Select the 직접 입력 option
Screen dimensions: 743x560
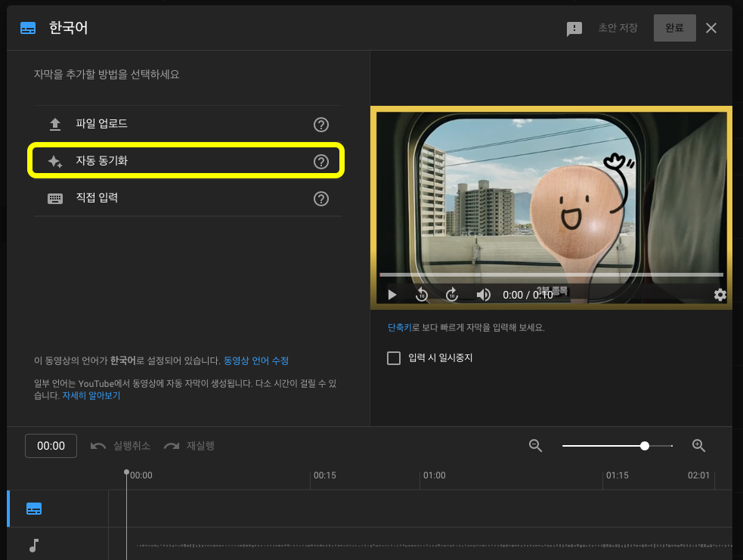pos(188,198)
